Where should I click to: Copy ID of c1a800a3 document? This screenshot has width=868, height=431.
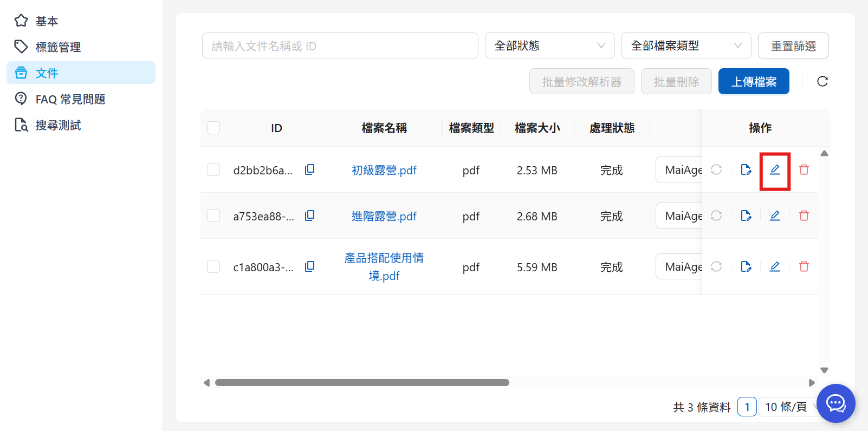[x=309, y=266]
